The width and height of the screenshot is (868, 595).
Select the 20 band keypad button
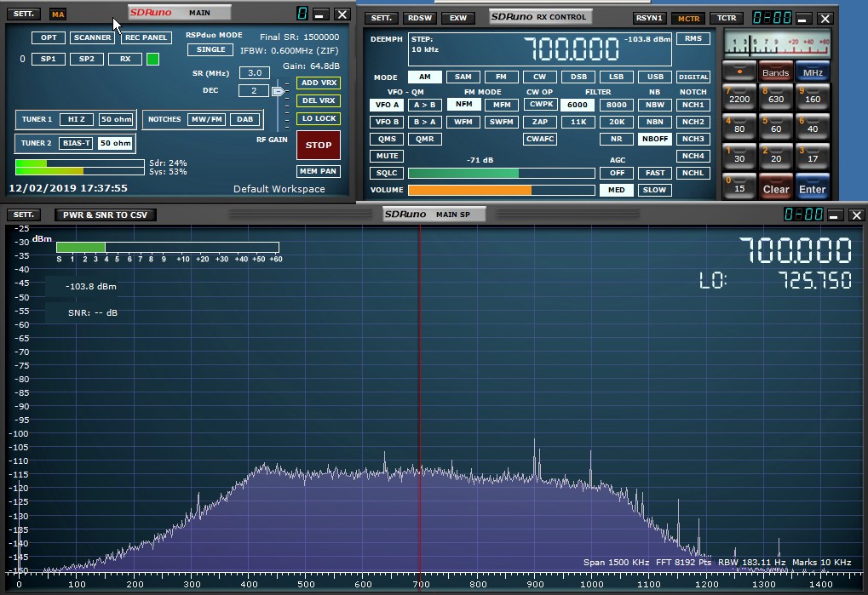(x=776, y=157)
